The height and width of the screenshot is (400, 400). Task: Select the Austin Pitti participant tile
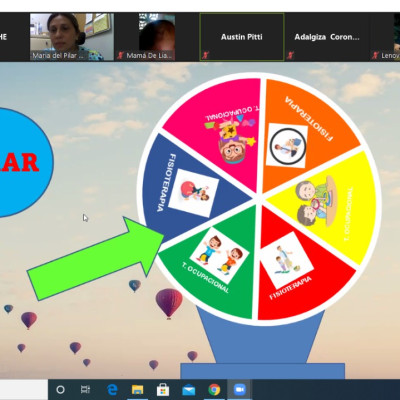242,37
